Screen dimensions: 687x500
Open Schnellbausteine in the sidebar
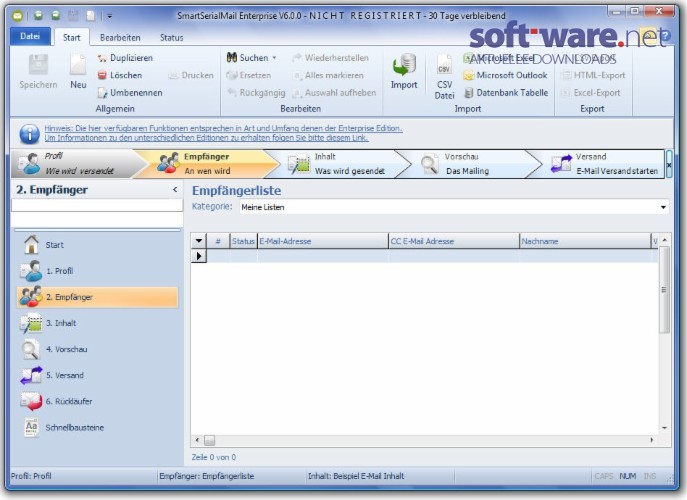[97, 427]
